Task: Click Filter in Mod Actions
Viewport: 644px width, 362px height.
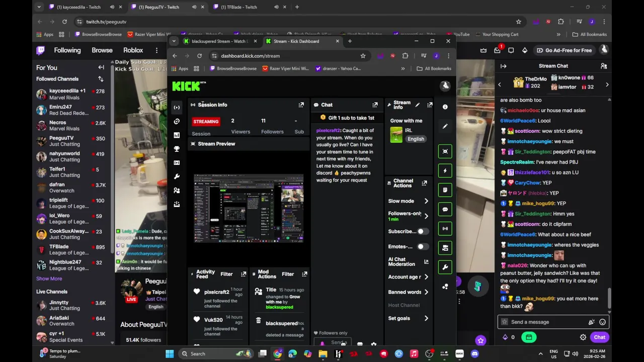Action: tap(287, 274)
